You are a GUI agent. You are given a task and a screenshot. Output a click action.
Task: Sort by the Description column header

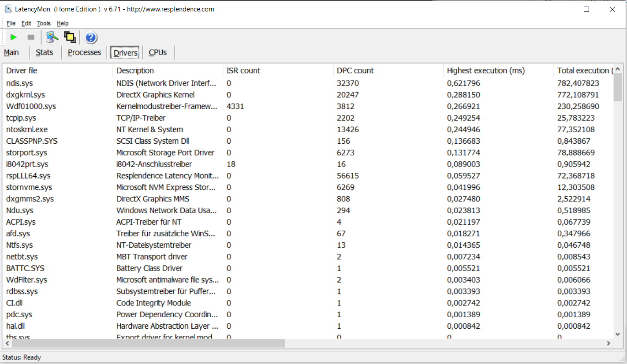click(168, 71)
